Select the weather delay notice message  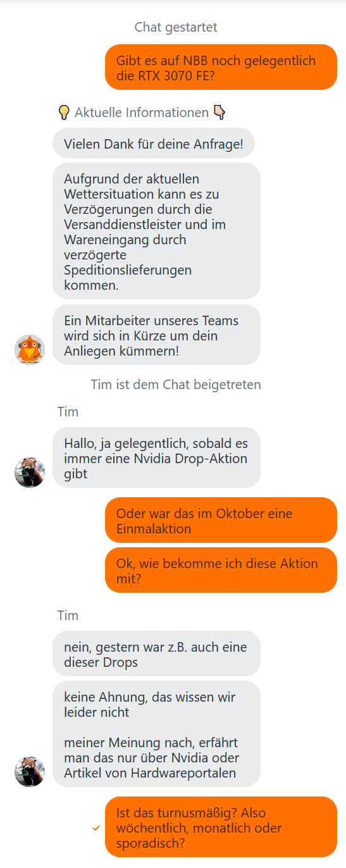(x=156, y=231)
